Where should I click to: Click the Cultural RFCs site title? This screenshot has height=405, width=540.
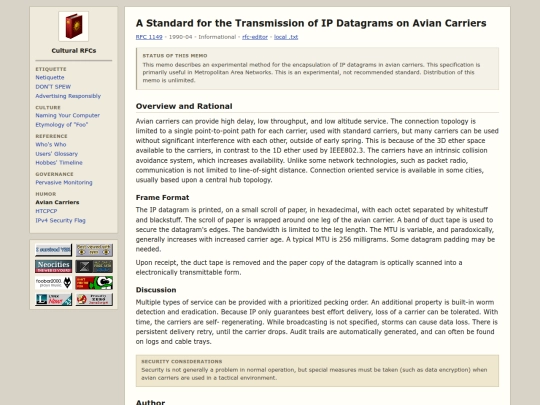[x=74, y=51]
